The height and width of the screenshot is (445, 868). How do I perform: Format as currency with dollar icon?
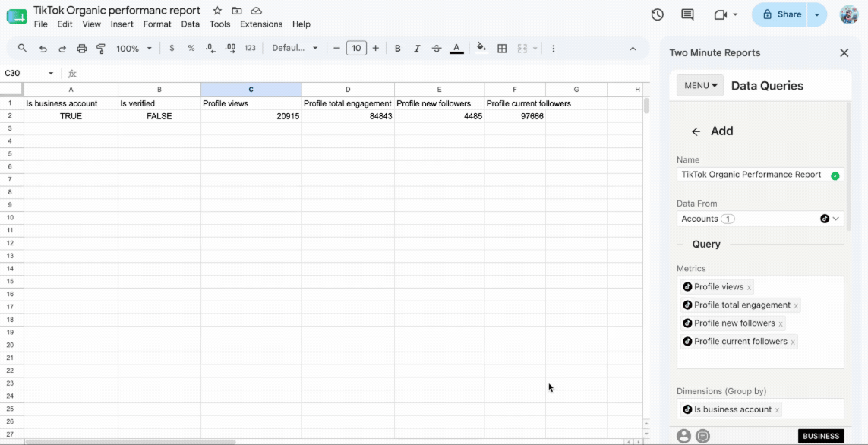[172, 48]
